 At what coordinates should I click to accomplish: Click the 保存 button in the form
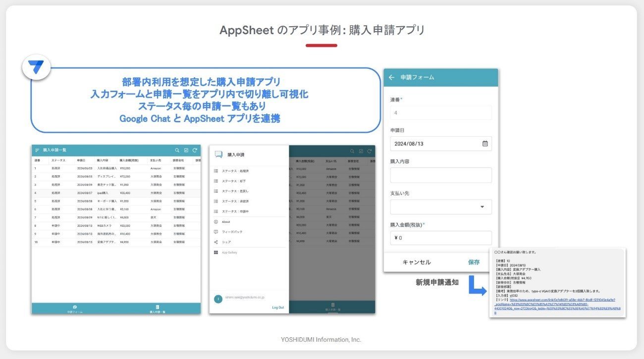[x=474, y=262]
